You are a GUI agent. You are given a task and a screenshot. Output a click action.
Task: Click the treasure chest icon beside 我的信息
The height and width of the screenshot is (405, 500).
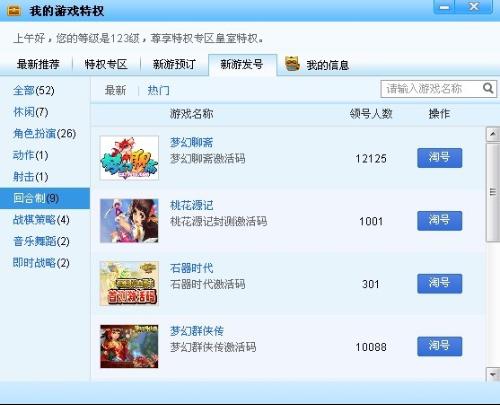click(292, 64)
